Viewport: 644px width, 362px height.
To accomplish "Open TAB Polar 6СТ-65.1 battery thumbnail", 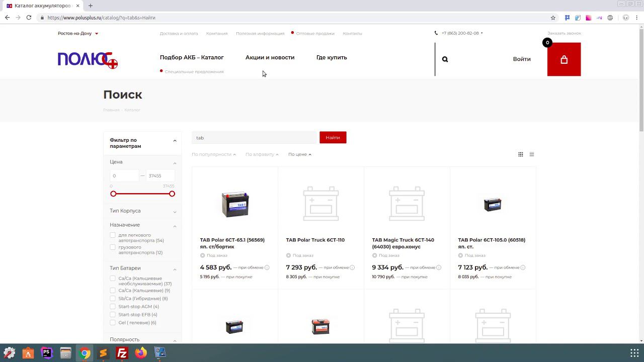I will pyautogui.click(x=235, y=204).
